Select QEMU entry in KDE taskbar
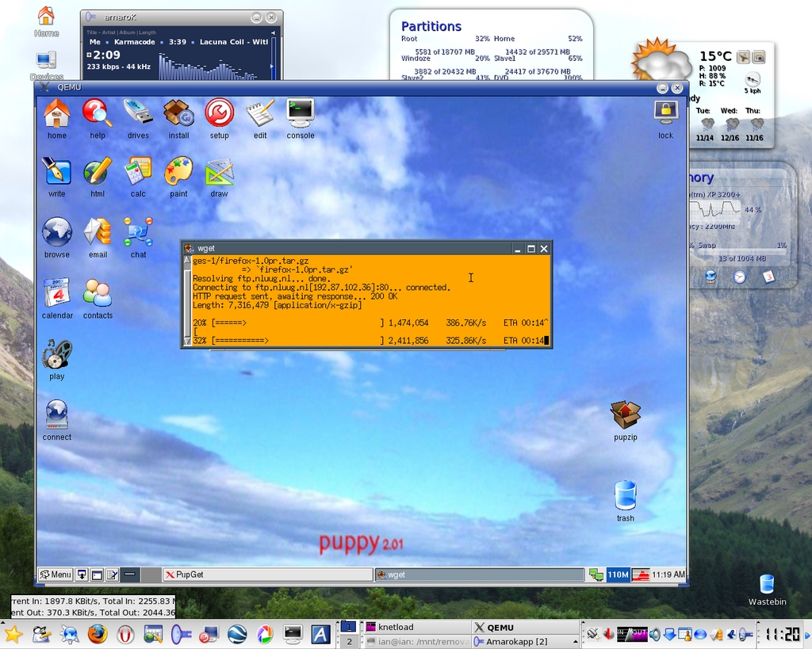Viewport: 812px width, 649px height. click(x=525, y=628)
